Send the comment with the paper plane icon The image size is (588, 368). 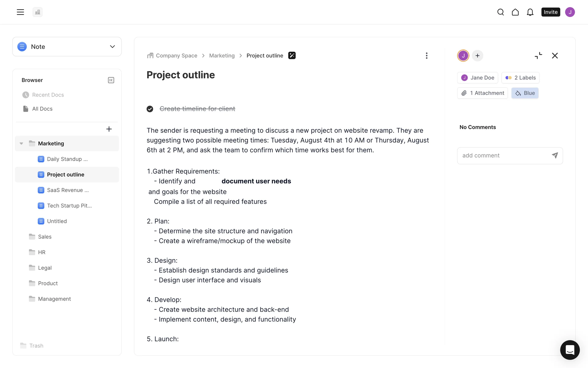[x=555, y=155]
